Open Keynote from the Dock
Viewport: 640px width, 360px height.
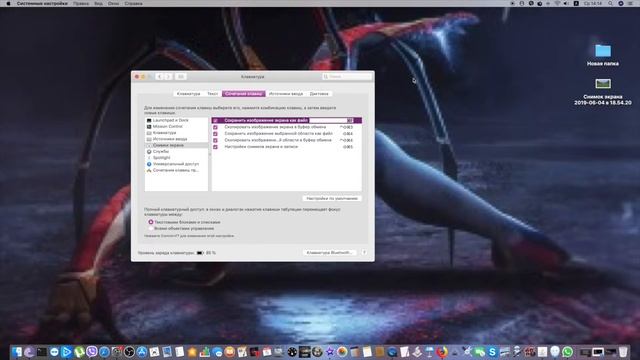[x=429, y=352]
